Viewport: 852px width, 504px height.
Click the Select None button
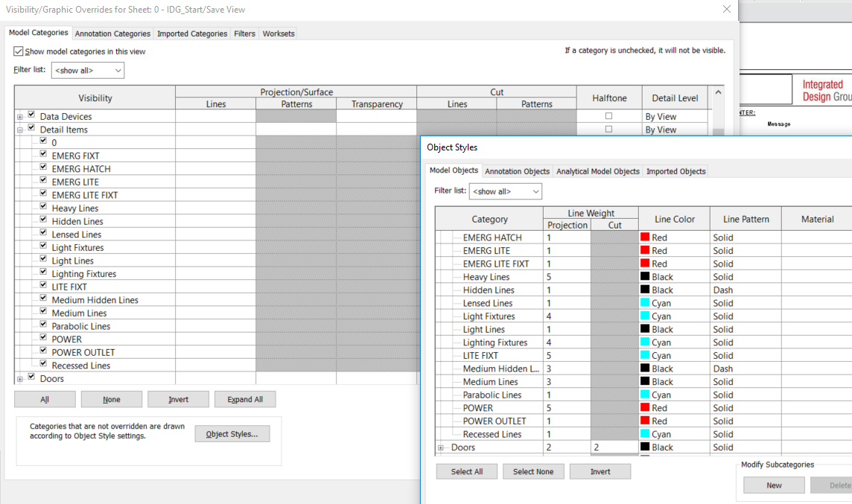click(x=533, y=471)
